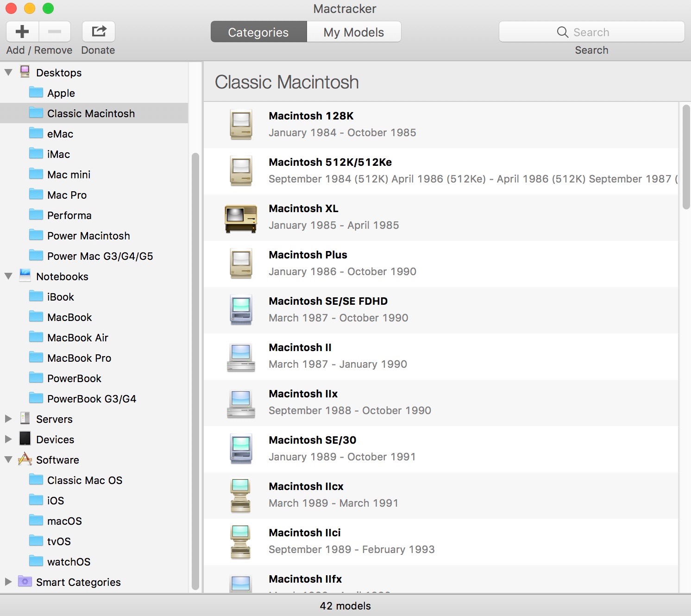Viewport: 691px width, 616px height.
Task: Expand the Devices category
Action: tap(8, 439)
